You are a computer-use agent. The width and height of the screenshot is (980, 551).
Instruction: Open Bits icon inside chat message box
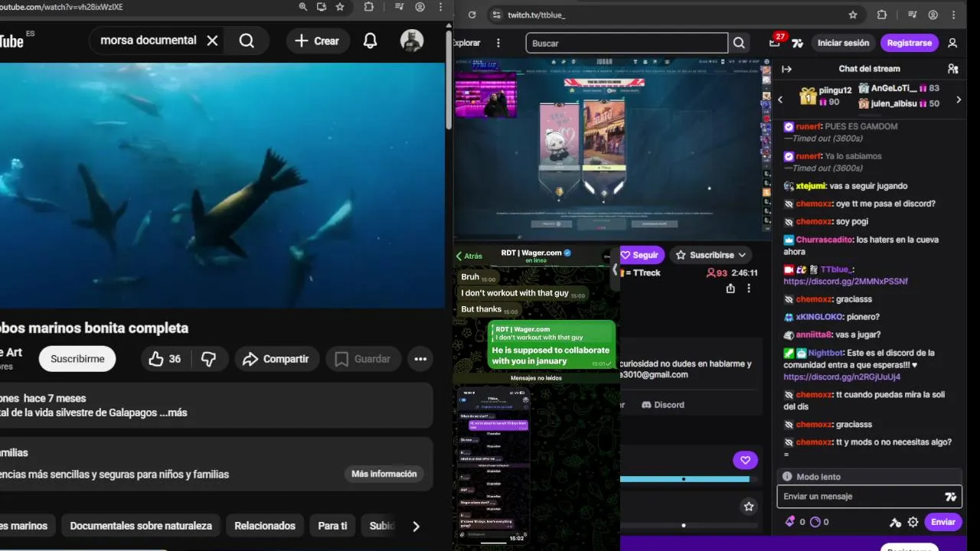click(950, 497)
